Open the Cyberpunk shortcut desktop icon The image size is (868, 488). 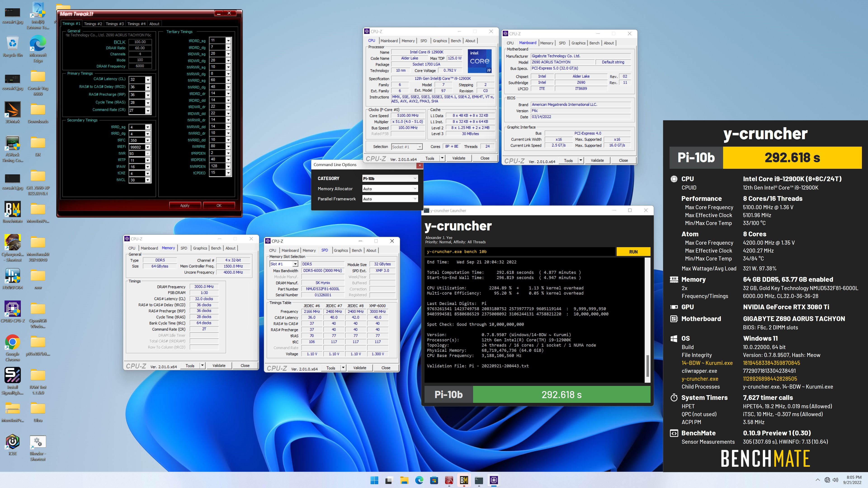[x=12, y=248]
